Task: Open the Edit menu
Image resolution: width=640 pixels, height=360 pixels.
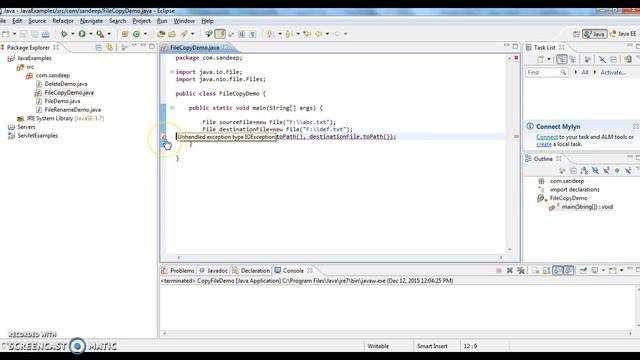Action: click(17, 21)
